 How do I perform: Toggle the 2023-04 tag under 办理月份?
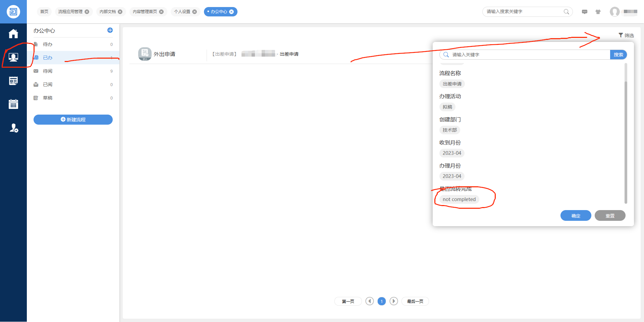click(x=452, y=176)
